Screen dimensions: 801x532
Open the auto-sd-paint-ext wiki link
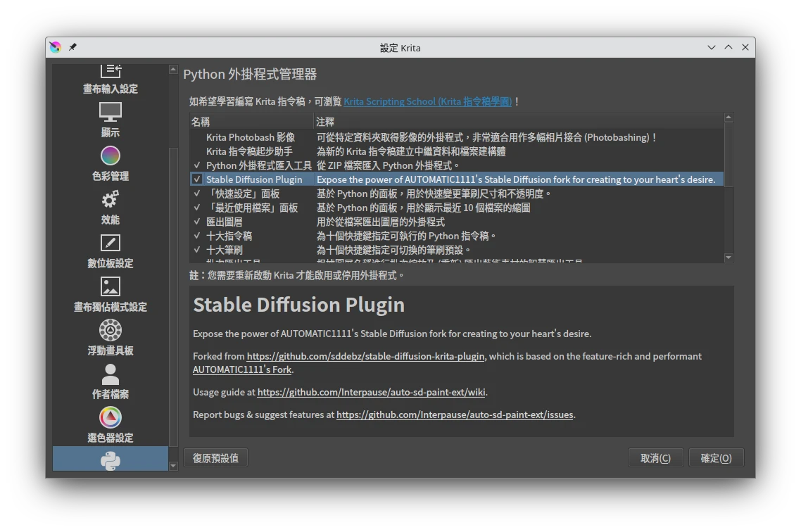coord(372,392)
